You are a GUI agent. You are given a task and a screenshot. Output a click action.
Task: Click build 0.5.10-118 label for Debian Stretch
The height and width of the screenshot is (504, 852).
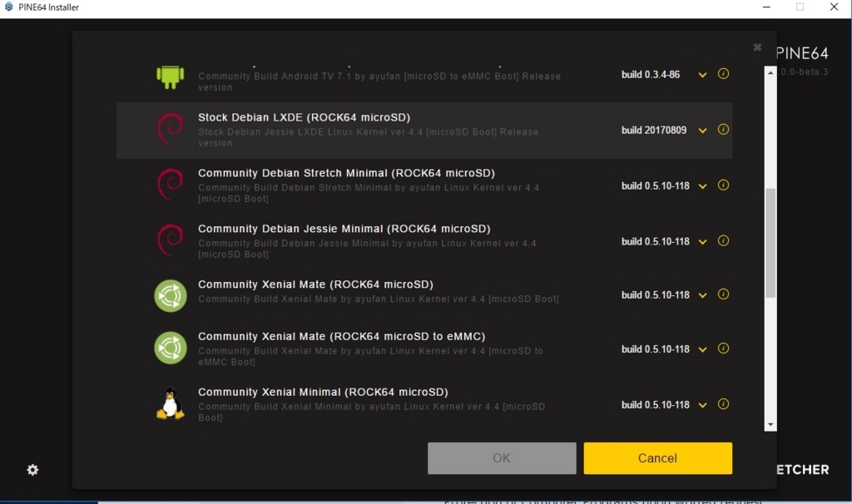(x=656, y=185)
